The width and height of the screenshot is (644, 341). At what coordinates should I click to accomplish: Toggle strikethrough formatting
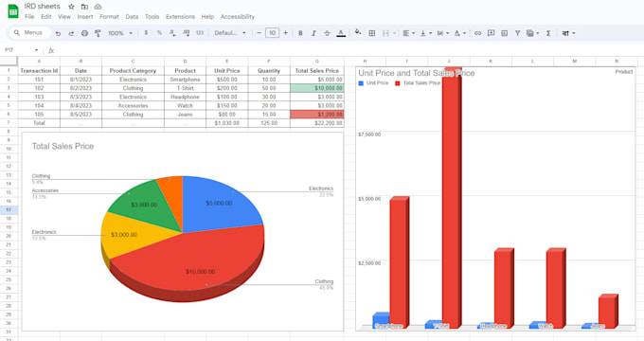coord(327,33)
